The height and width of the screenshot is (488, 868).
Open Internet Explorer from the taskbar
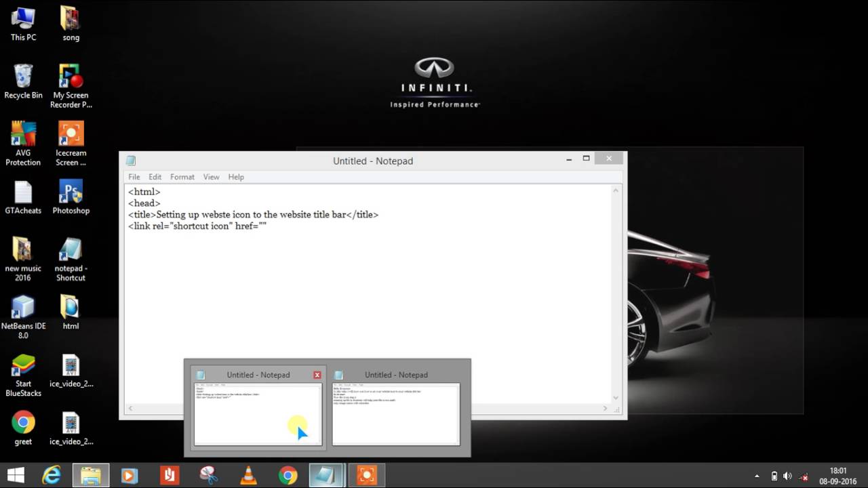pos(52,474)
